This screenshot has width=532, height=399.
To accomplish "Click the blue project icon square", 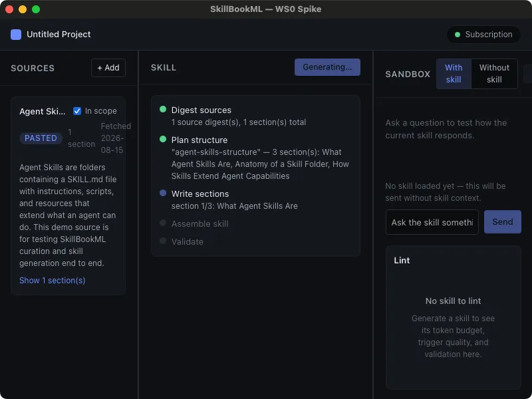I will tap(16, 35).
